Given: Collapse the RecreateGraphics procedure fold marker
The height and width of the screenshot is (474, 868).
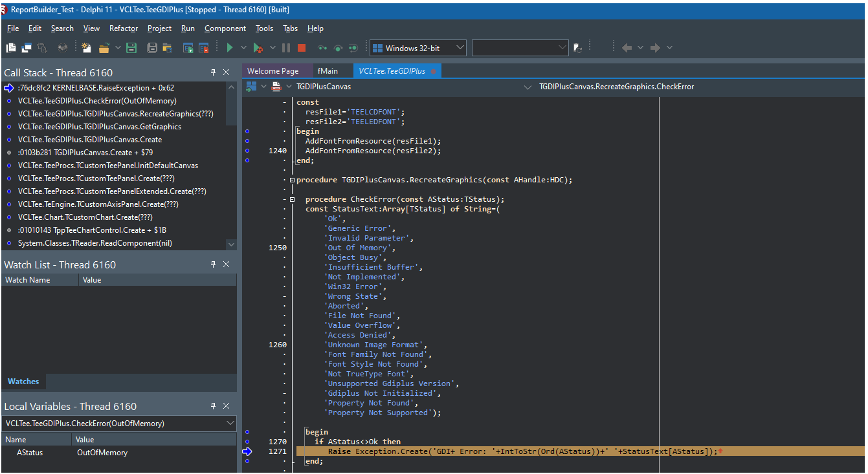Looking at the screenshot, I should click(292, 180).
